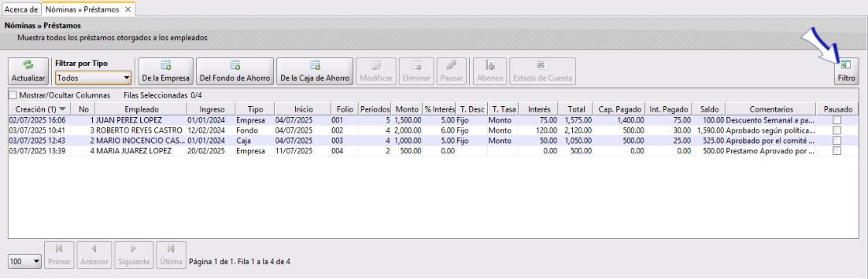Check Pausado for ROBERTO REYES CASTRO row
The height and width of the screenshot is (279, 868).
coord(837,130)
